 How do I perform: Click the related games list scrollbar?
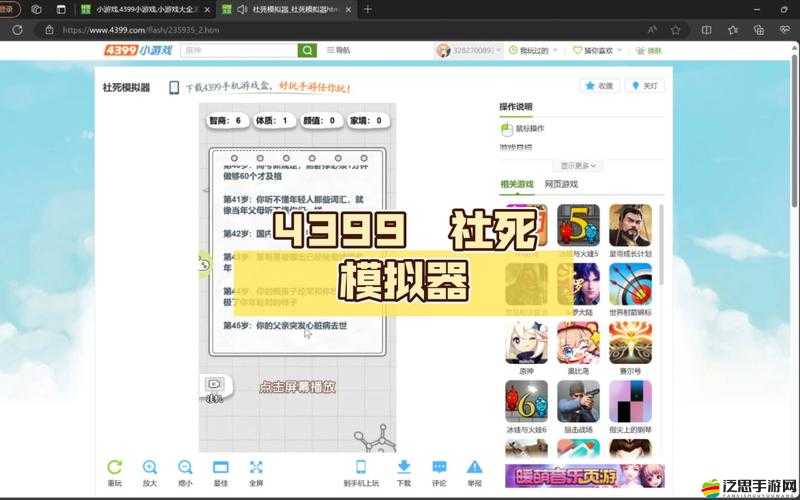[x=662, y=245]
